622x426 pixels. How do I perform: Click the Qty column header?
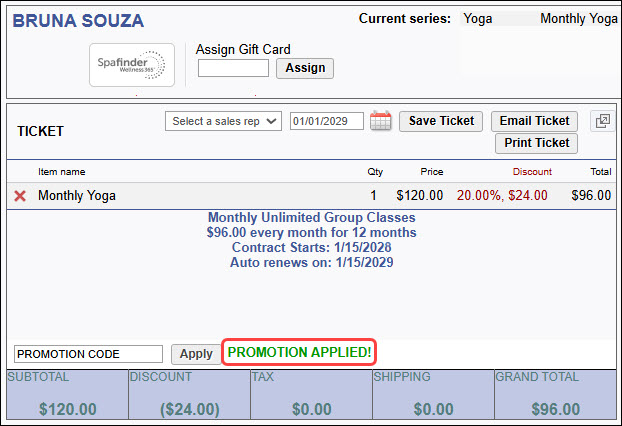(x=375, y=172)
